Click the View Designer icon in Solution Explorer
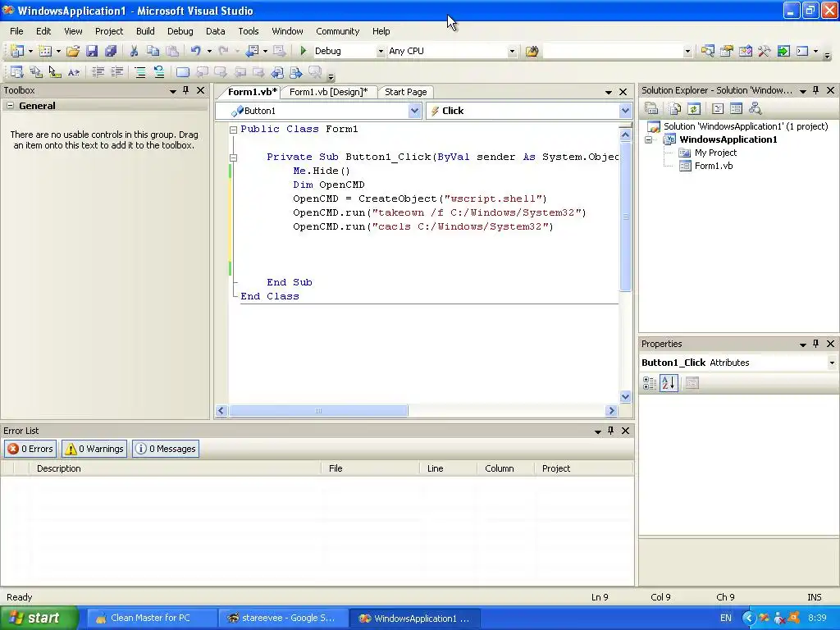Viewport: 840px width, 630px height. pyautogui.click(x=736, y=109)
